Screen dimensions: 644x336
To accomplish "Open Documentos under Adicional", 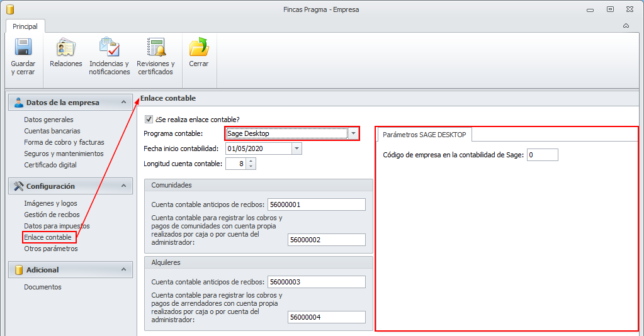I will [43, 287].
